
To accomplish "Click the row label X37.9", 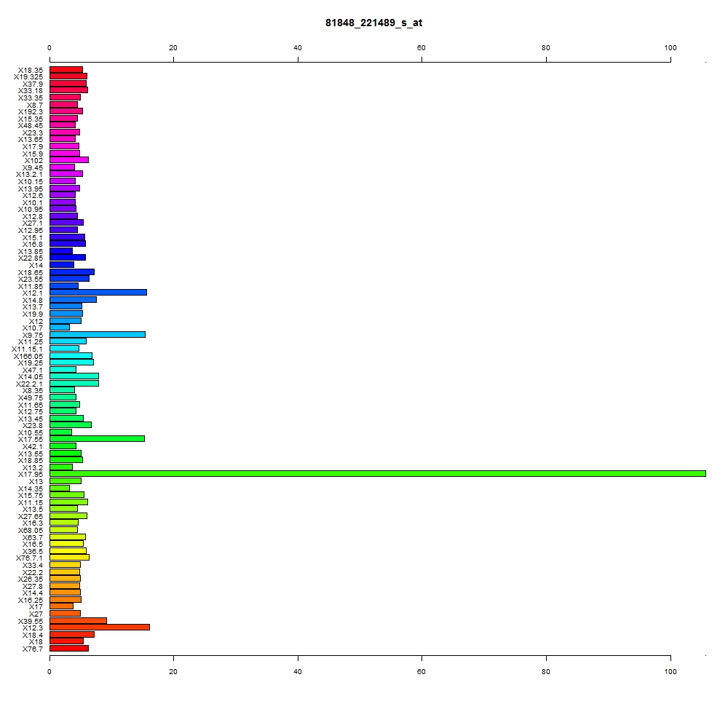I will point(33,84).
